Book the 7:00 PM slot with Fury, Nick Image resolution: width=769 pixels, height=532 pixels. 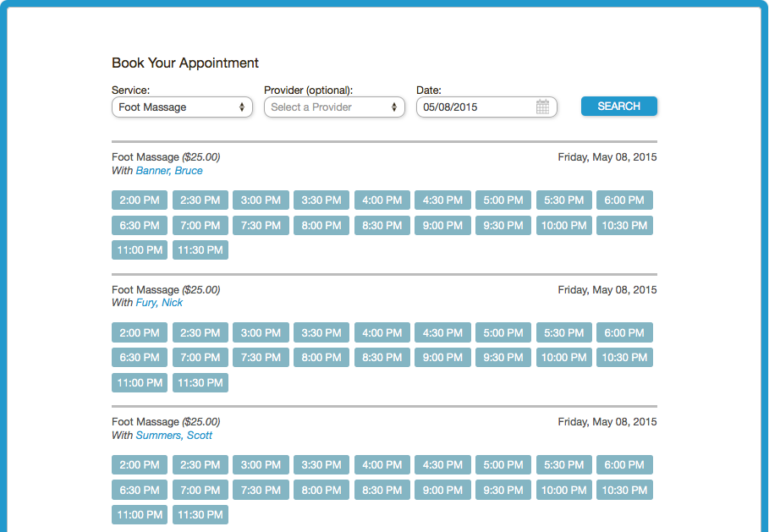(200, 357)
